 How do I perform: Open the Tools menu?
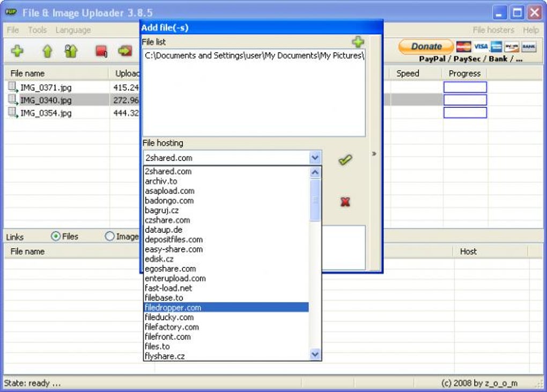[38, 30]
